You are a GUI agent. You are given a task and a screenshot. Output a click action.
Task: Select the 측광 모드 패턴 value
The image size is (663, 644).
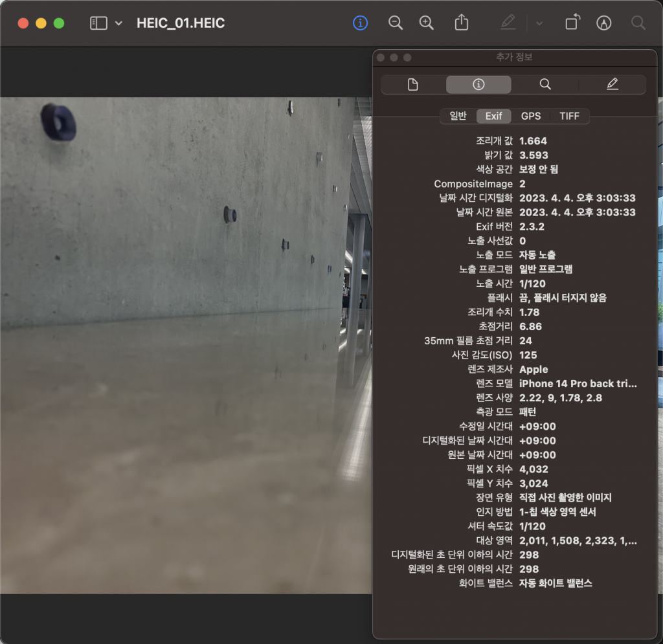click(527, 412)
